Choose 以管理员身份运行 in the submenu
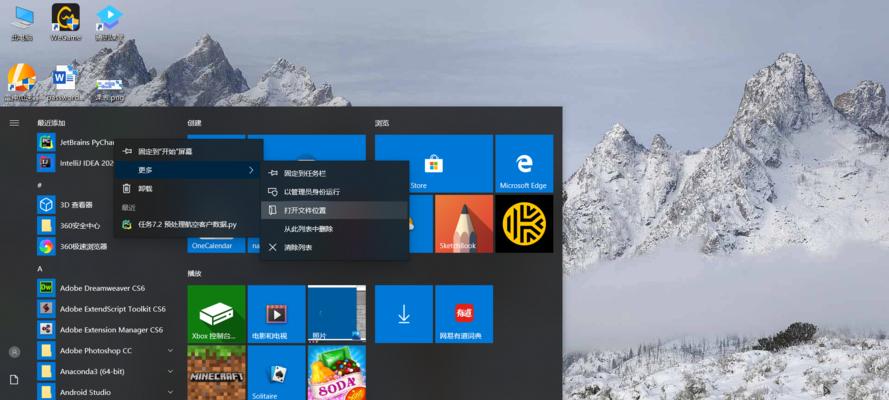Screen dimensions: 889x400 point(335,192)
